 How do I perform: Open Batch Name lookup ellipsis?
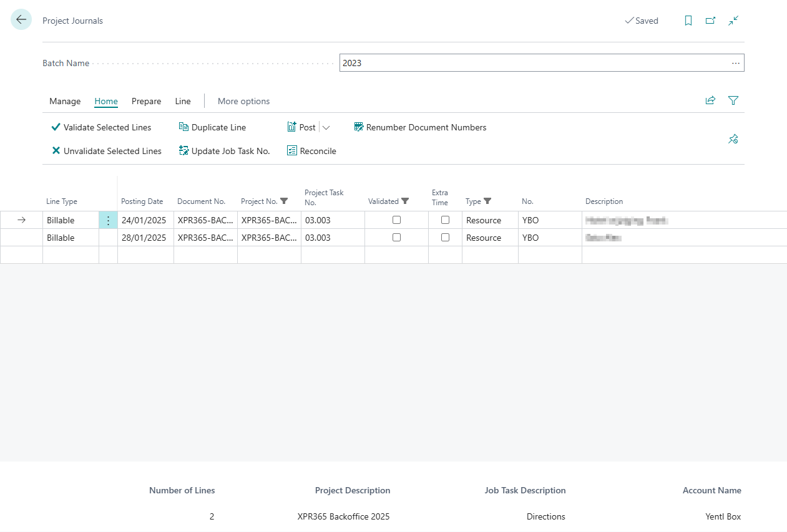(736, 63)
